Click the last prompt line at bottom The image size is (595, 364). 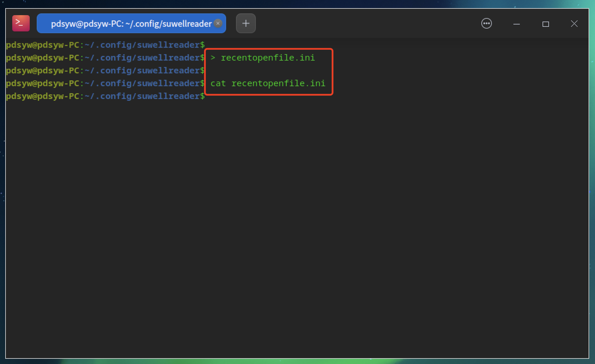105,96
